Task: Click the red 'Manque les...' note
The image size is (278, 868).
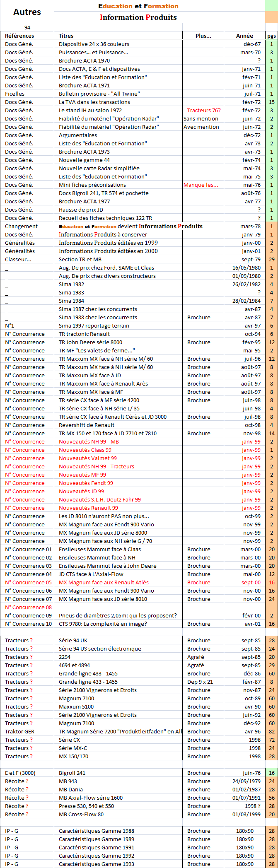Action: [x=201, y=185]
